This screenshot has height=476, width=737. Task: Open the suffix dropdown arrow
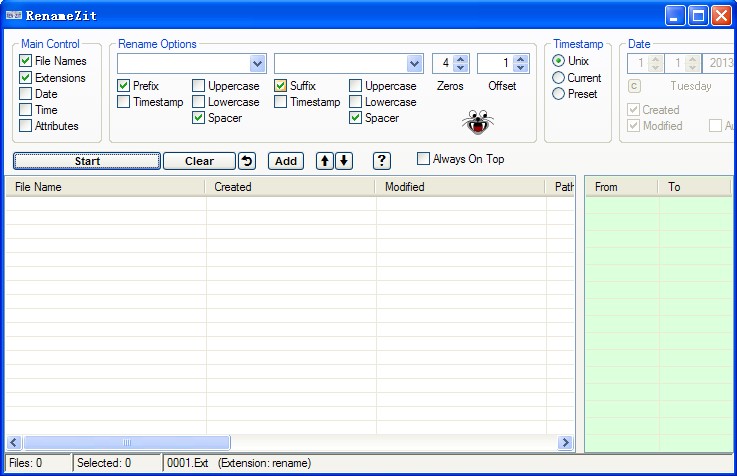pyautogui.click(x=414, y=63)
